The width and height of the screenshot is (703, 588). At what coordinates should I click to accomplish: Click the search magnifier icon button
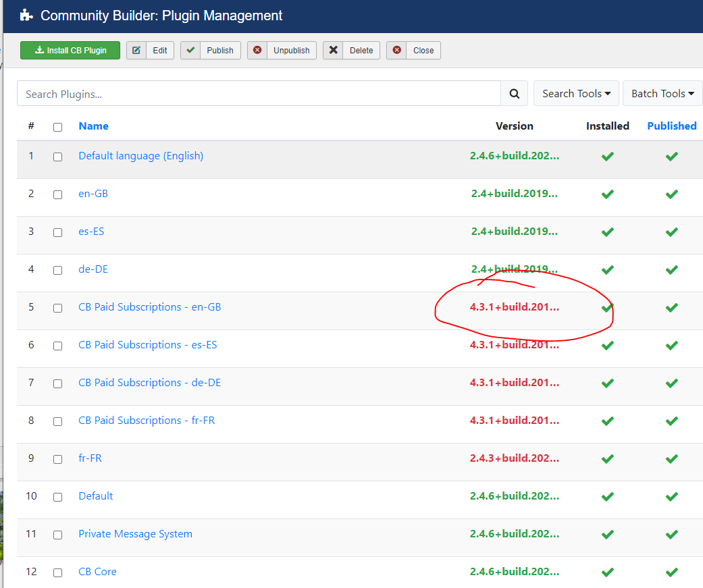(x=514, y=94)
